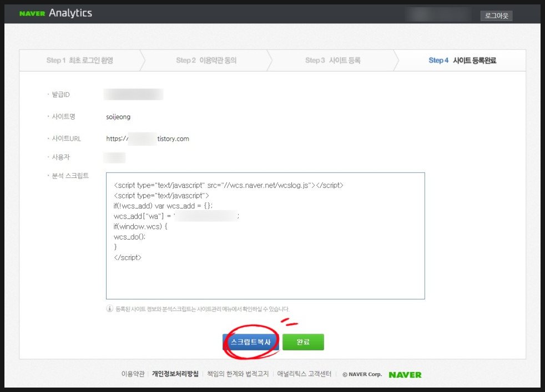Image resolution: width=545 pixels, height=392 pixels.
Task: Open the 개인정보처리방침 footer link
Action: pos(175,374)
